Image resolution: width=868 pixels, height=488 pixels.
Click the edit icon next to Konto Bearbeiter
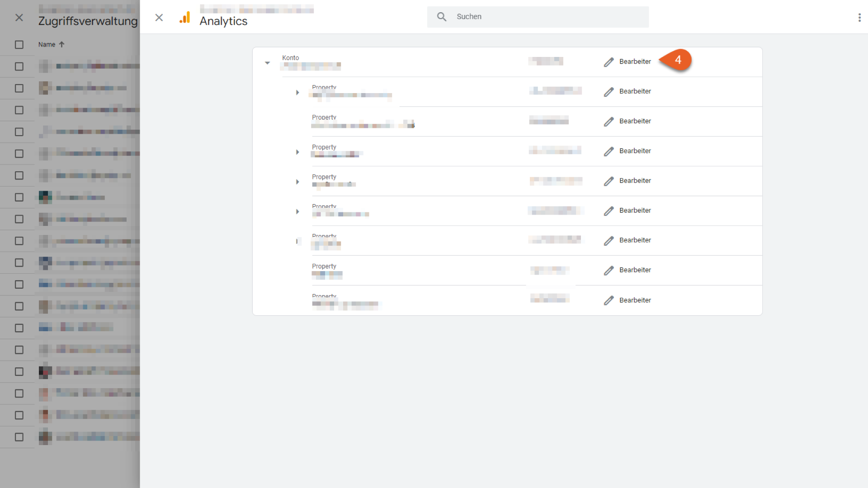click(609, 61)
